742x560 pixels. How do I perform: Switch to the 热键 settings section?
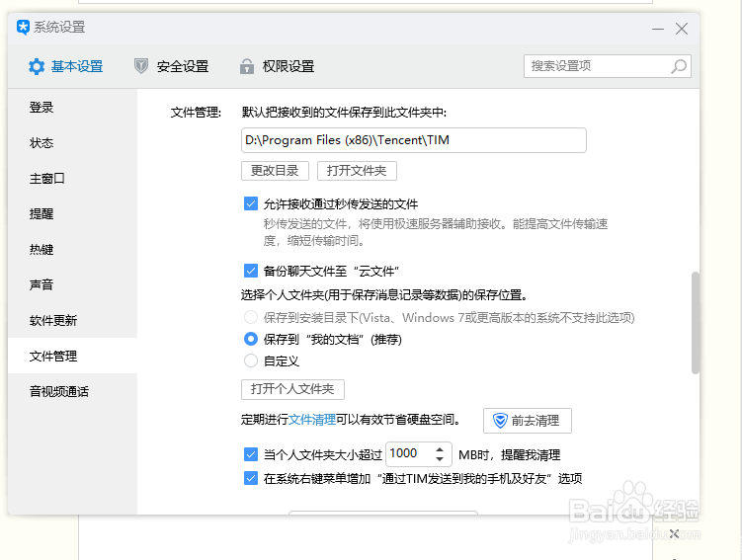click(x=41, y=250)
